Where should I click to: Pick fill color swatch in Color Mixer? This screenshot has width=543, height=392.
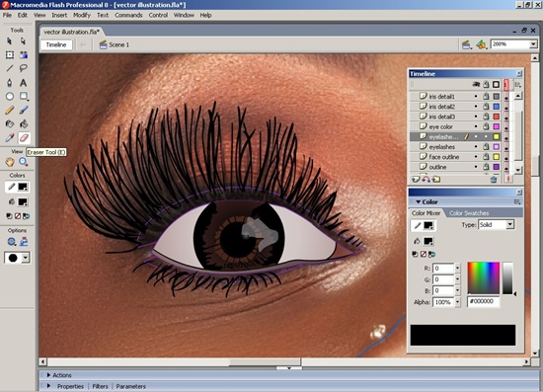click(x=428, y=241)
